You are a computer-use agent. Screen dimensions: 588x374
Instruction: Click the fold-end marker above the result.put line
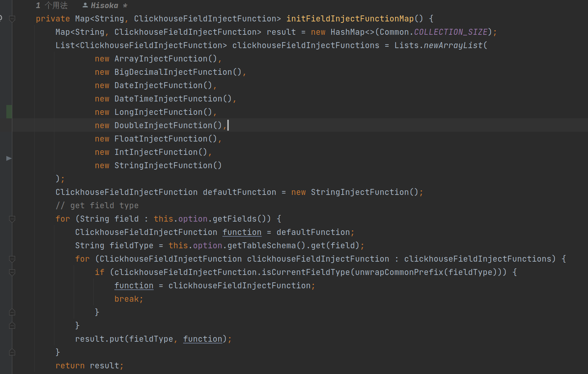pos(12,326)
